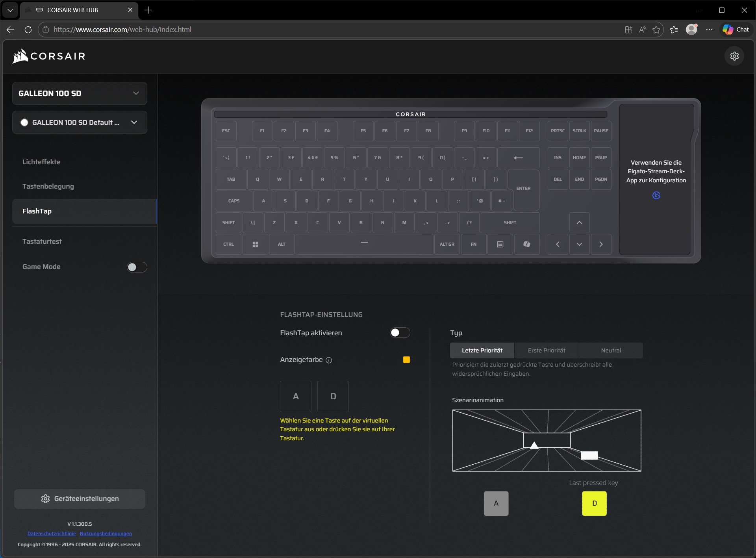The image size is (756, 558).
Task: Click the Windows logo key on virtual keyboard
Action: coord(255,244)
